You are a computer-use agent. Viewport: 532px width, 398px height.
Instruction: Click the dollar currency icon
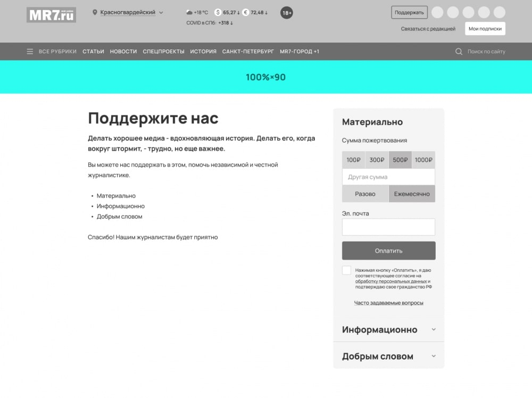coord(218,12)
